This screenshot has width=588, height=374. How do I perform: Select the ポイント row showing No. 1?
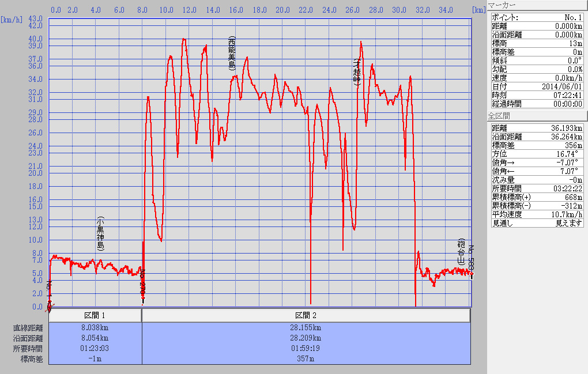pos(537,18)
